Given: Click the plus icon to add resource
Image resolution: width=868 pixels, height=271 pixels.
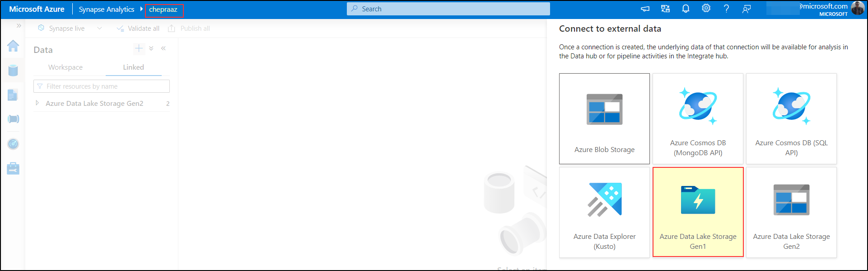Looking at the screenshot, I should point(139,48).
